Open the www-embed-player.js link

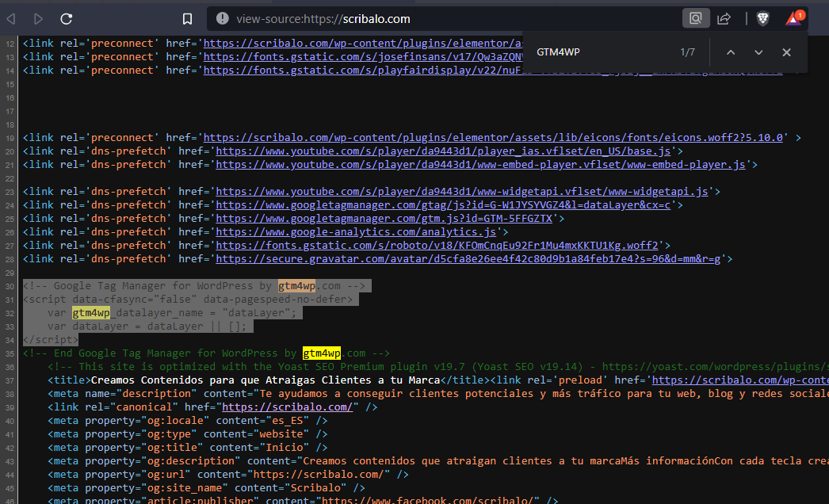(x=480, y=165)
